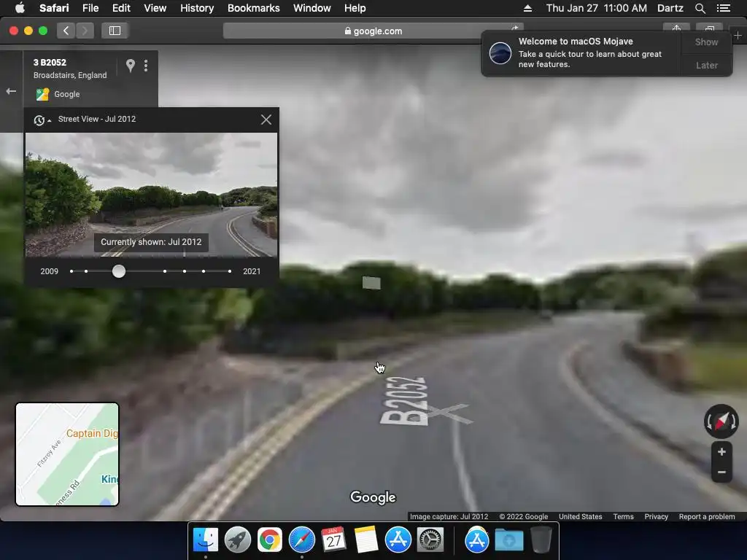Image resolution: width=747 pixels, height=560 pixels.
Task: Click Safari Share button
Action: pyautogui.click(x=676, y=28)
